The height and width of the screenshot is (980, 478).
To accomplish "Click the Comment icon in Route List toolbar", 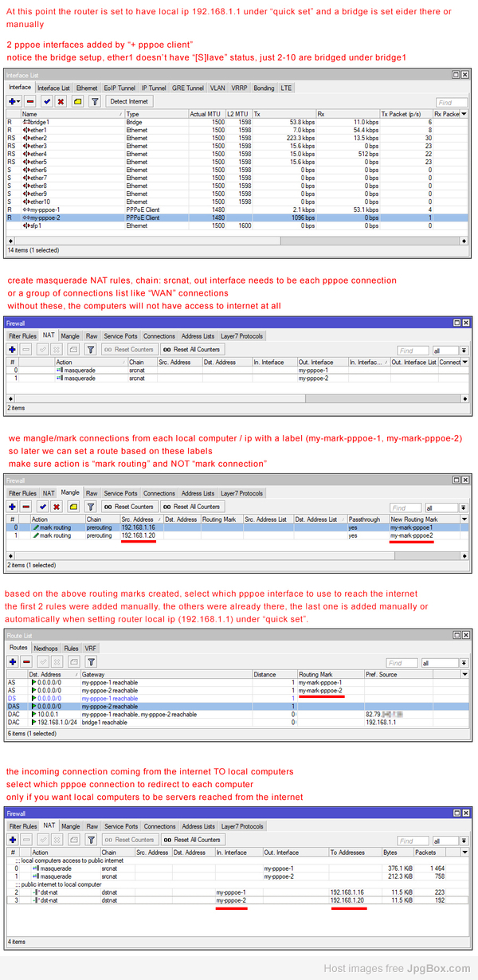I will coord(74,662).
